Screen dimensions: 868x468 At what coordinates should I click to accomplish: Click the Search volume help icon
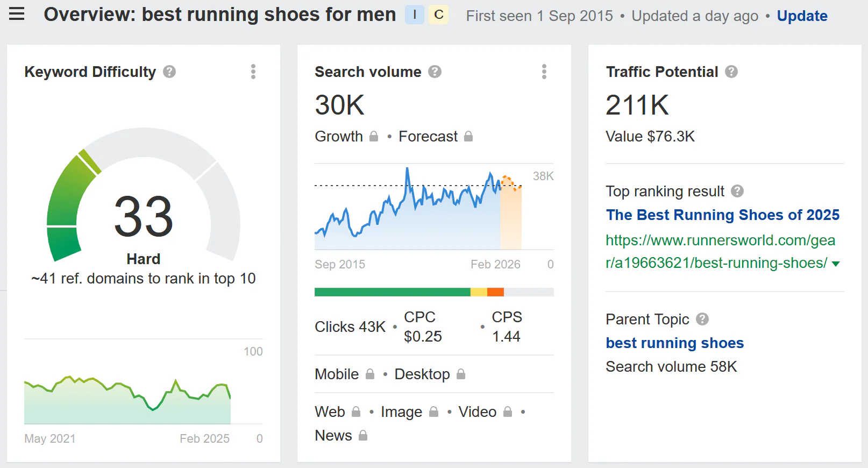pyautogui.click(x=435, y=72)
